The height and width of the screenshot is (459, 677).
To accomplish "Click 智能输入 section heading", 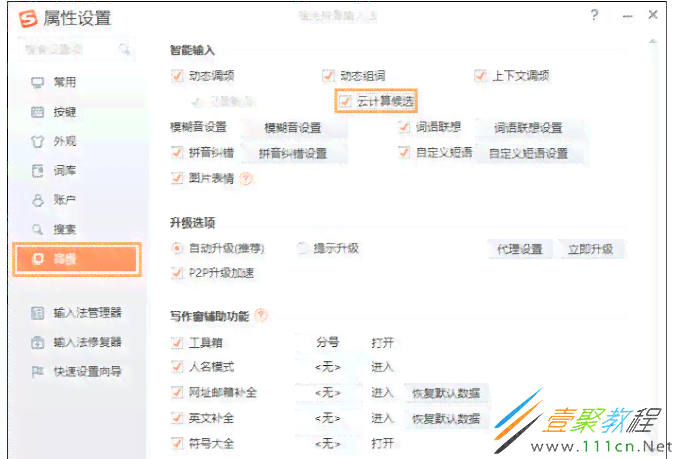I will tap(192, 50).
